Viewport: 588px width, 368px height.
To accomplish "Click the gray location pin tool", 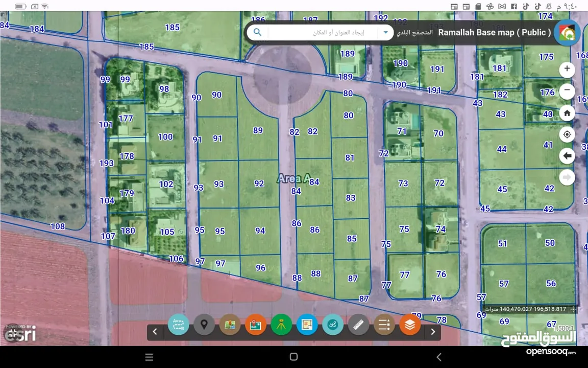I will (204, 325).
